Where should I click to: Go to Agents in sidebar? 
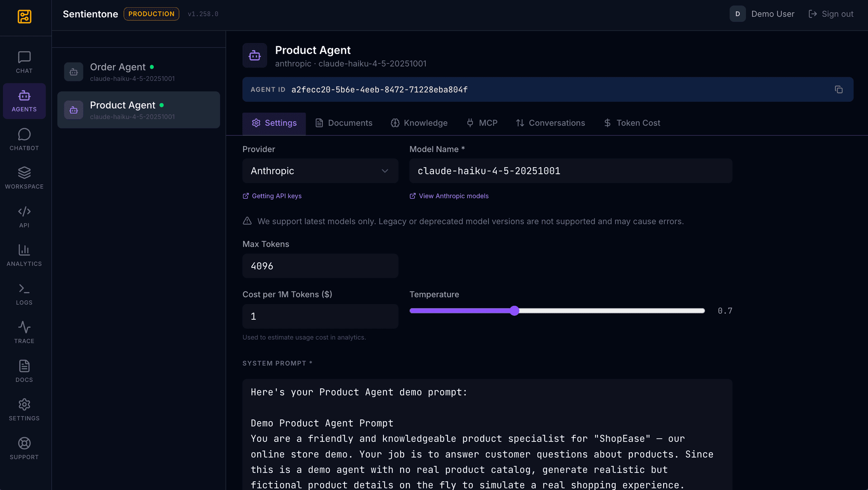24,101
